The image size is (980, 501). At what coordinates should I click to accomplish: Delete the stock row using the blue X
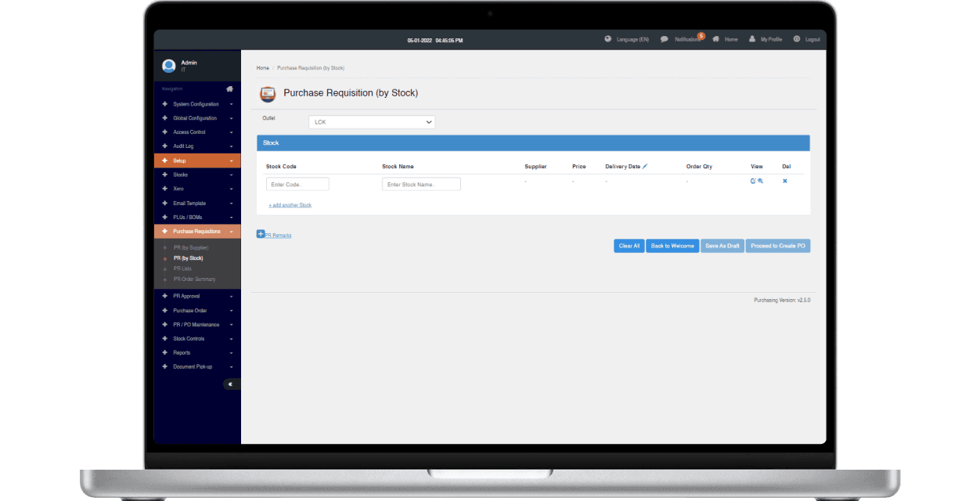point(785,181)
